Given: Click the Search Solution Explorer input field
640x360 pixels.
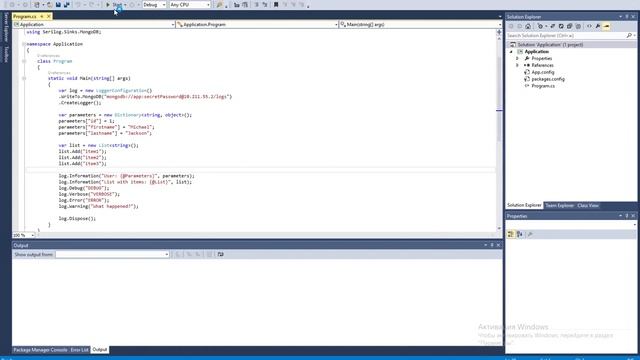Looking at the screenshot, I should [566, 36].
